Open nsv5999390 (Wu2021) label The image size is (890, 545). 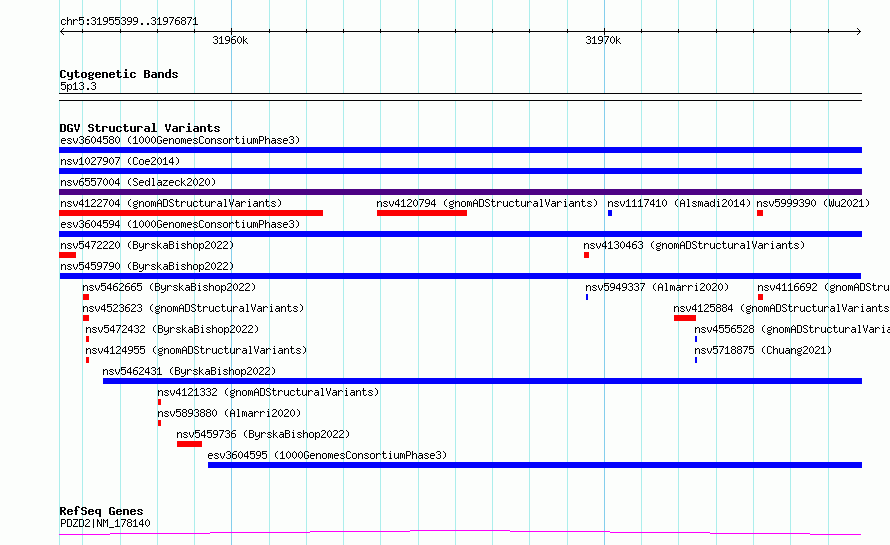(x=813, y=203)
